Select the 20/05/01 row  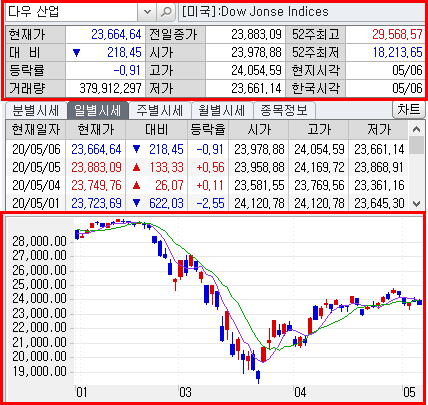point(207,203)
